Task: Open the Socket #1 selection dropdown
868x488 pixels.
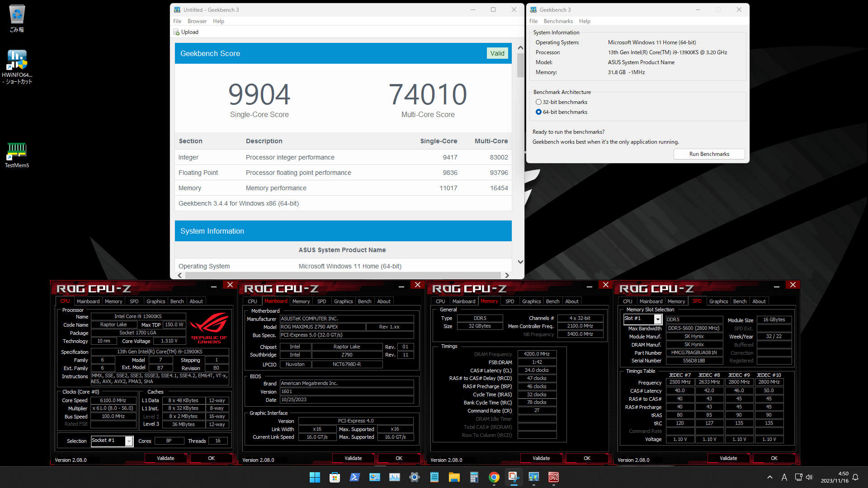Action: click(129, 441)
